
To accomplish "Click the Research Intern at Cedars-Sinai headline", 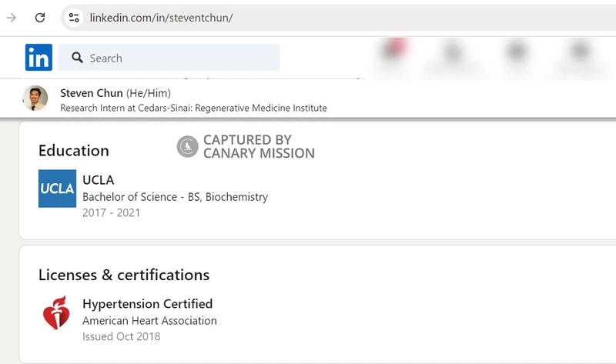I will point(193,108).
